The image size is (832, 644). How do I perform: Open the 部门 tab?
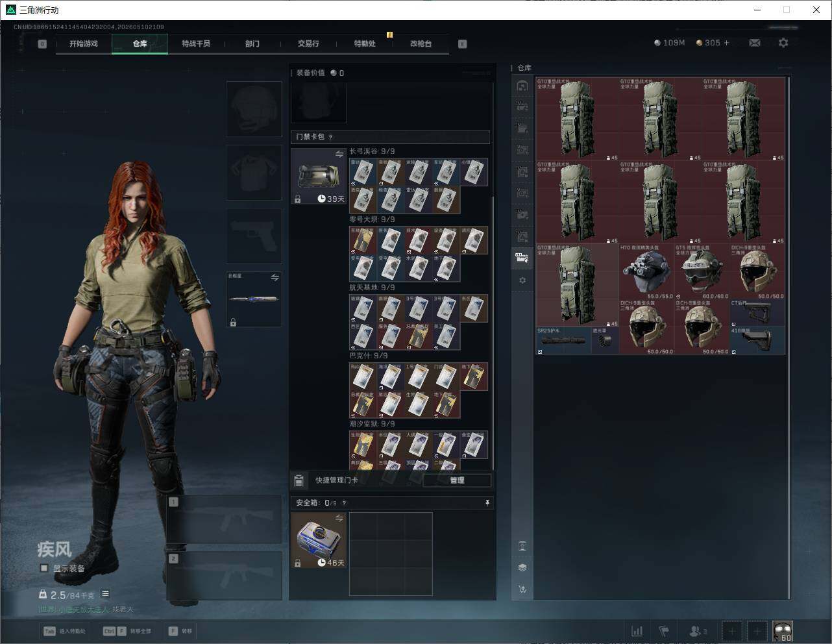tap(252, 43)
